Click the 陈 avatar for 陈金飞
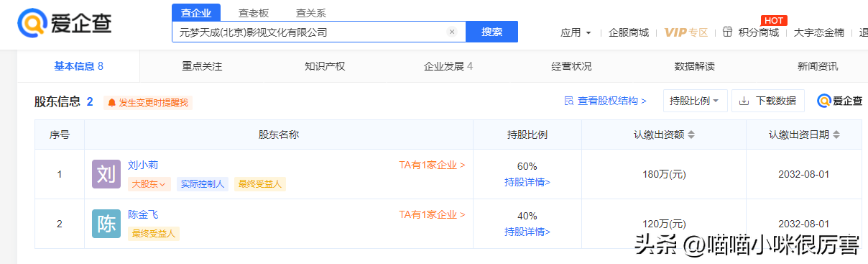The image size is (868, 264). tap(106, 224)
